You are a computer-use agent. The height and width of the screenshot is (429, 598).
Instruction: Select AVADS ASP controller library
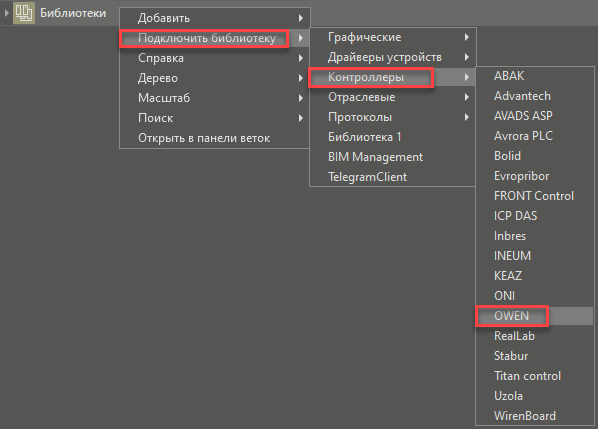click(x=535, y=116)
